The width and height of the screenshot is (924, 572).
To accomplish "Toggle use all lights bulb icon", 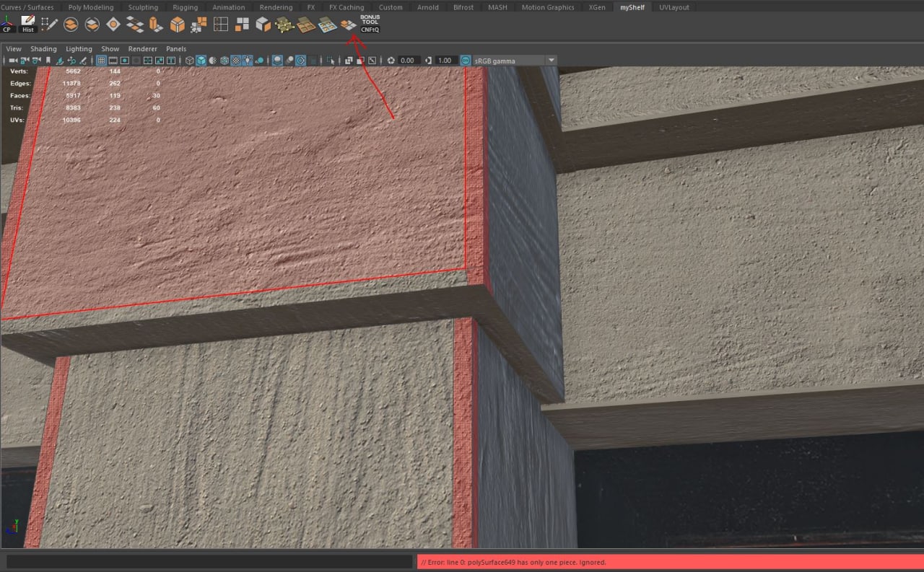I will point(248,61).
